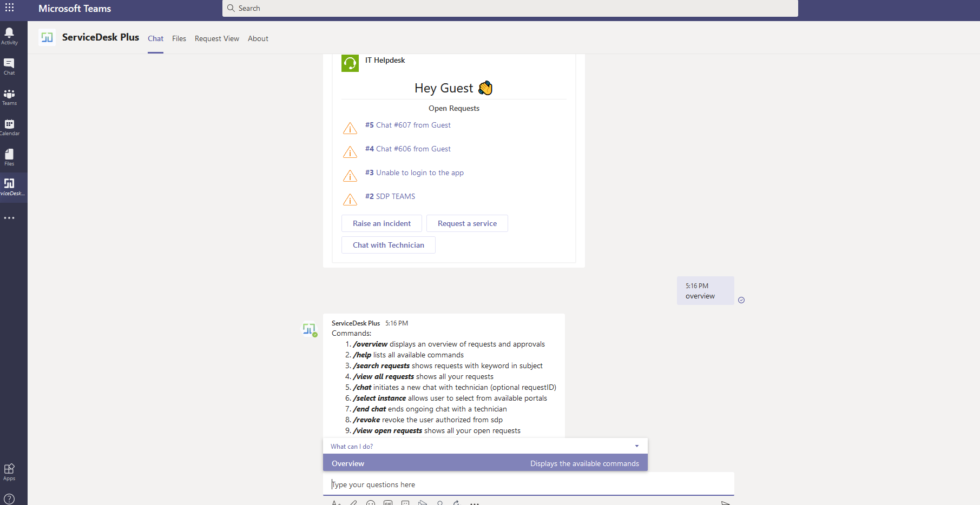The image size is (980, 505).
Task: Open the Calendar from the sidebar
Action: 9,127
